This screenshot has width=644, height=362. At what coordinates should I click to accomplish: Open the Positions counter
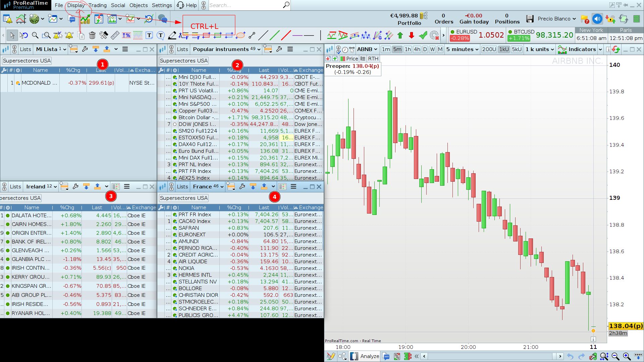(x=507, y=19)
